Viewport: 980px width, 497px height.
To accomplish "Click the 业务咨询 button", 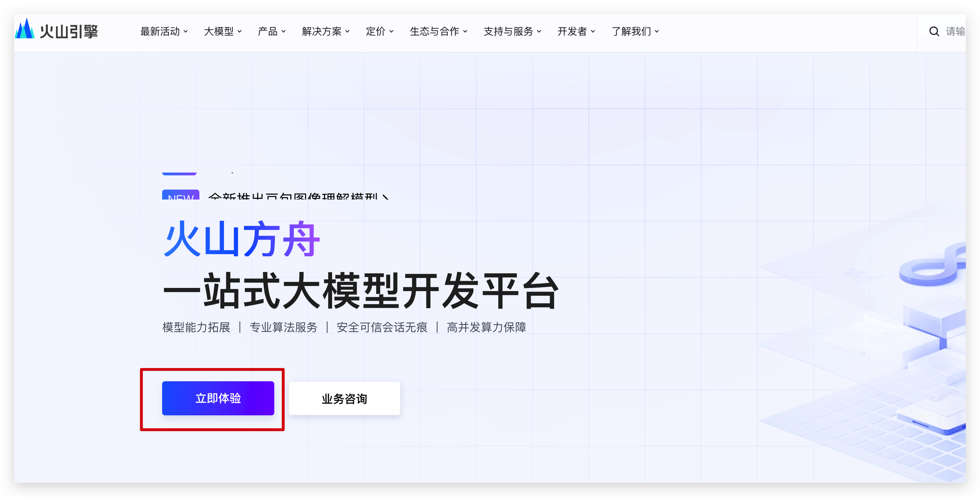I will 344,398.
